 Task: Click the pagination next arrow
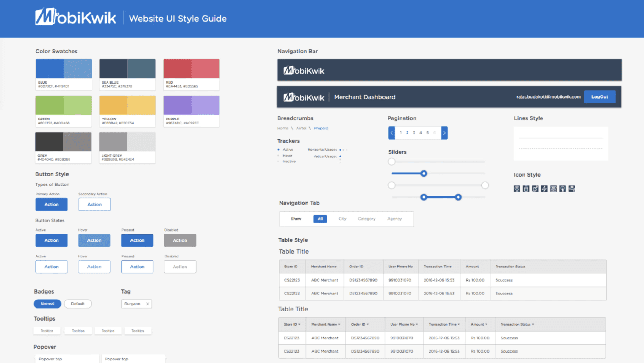444,133
